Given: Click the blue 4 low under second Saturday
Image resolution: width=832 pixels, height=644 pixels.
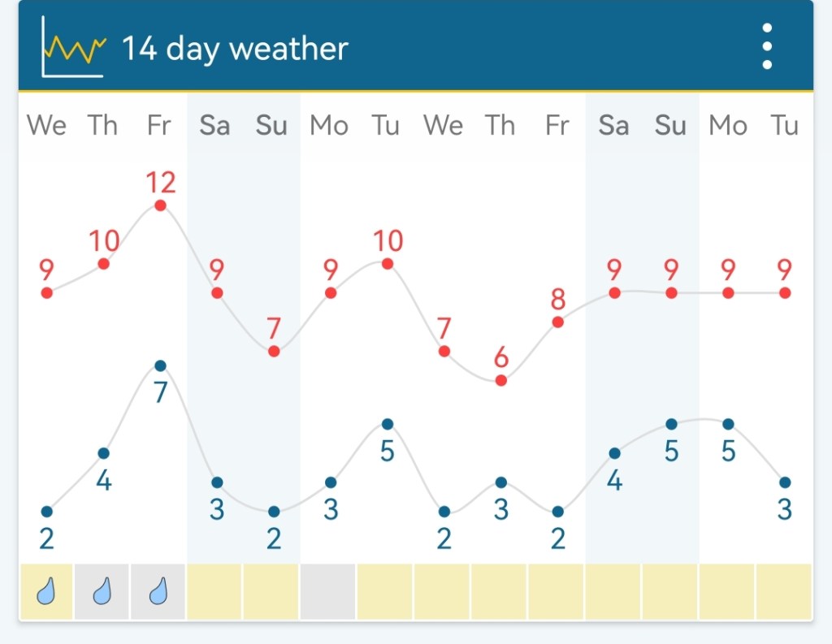Looking at the screenshot, I should pyautogui.click(x=615, y=453).
